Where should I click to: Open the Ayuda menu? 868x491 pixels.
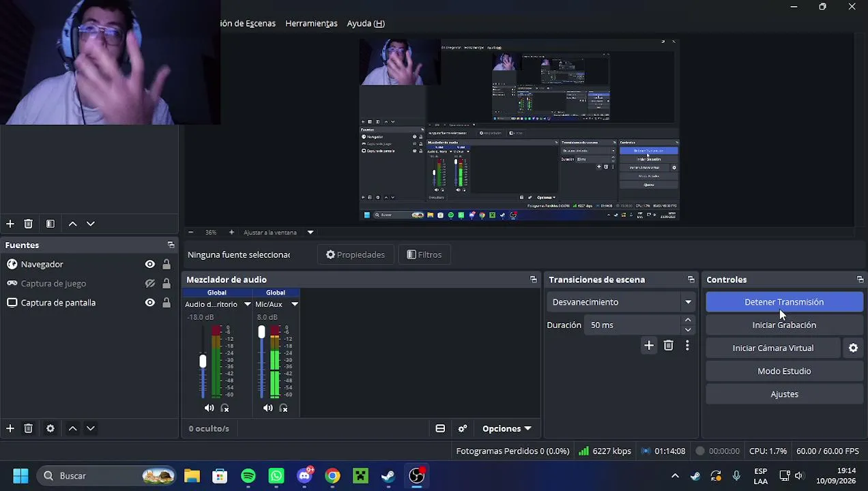(366, 23)
